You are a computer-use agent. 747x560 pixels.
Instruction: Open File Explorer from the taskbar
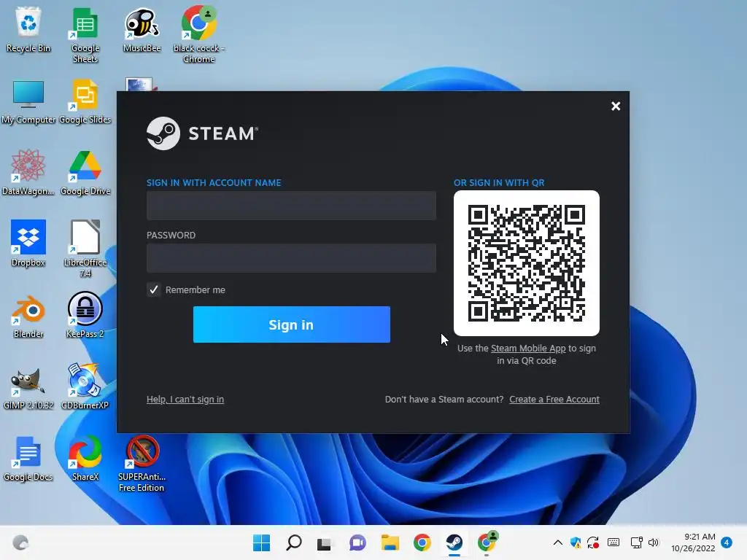[x=390, y=542]
